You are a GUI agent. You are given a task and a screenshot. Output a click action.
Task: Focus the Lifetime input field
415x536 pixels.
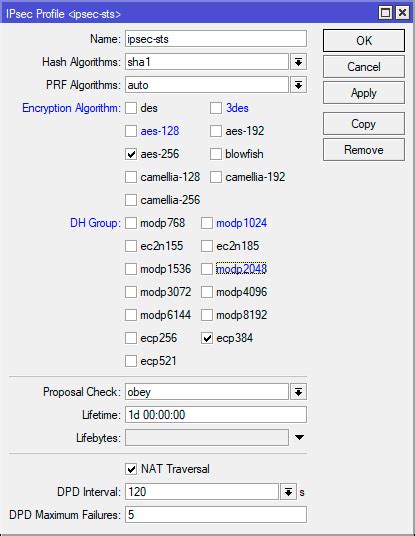coord(216,415)
